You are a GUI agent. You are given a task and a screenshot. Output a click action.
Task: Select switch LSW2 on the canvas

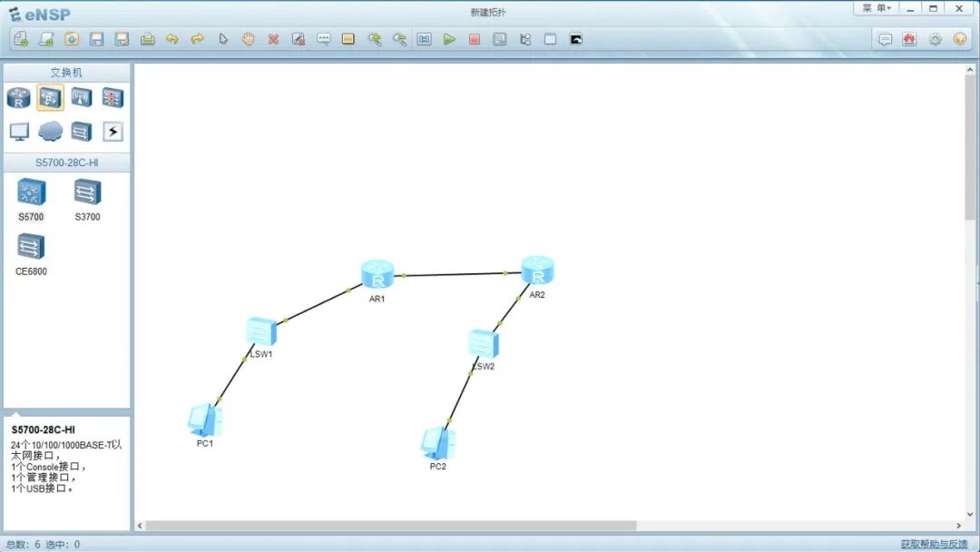(484, 344)
